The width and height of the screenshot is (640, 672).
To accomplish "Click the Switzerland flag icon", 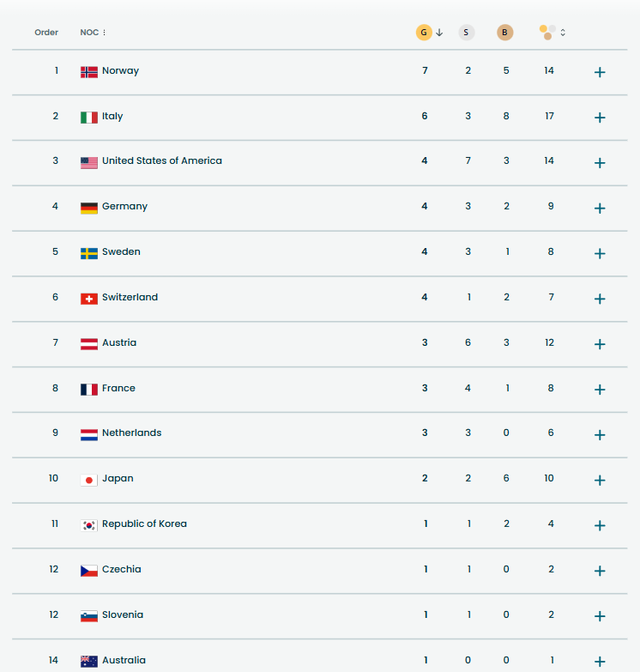I will [x=89, y=298].
